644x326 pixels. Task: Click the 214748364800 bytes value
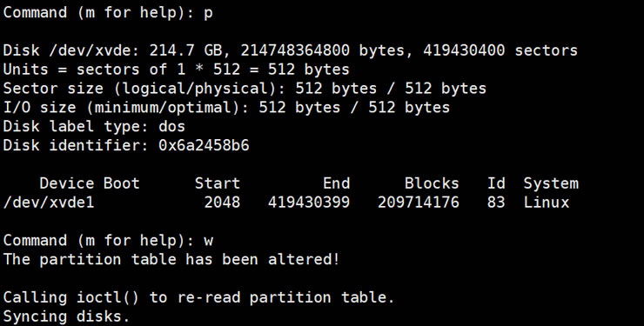(x=322, y=50)
